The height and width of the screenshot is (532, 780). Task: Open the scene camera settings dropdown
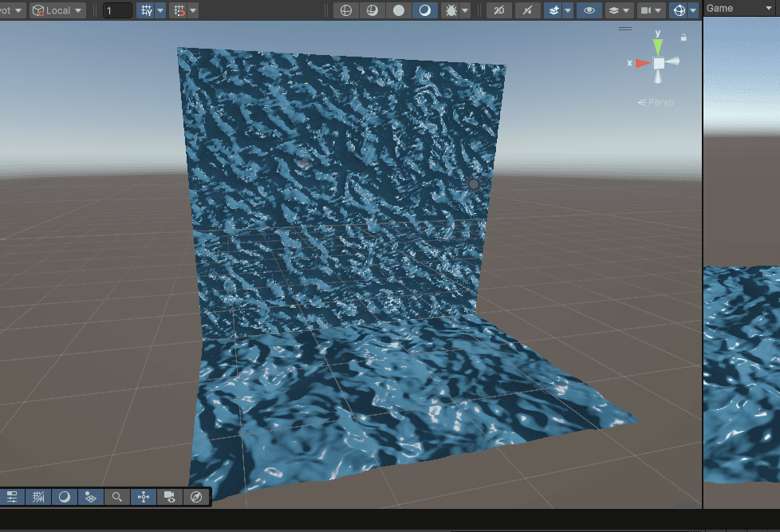(651, 10)
